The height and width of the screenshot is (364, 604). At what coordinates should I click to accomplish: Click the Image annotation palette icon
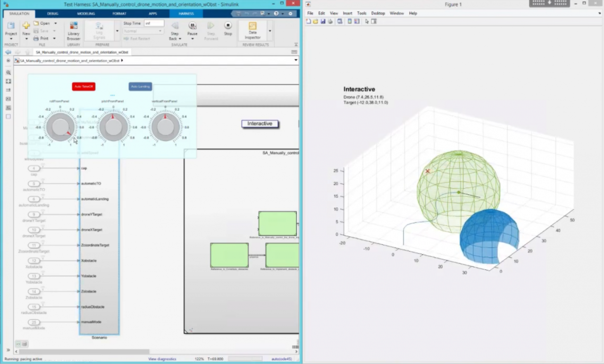tap(8, 108)
